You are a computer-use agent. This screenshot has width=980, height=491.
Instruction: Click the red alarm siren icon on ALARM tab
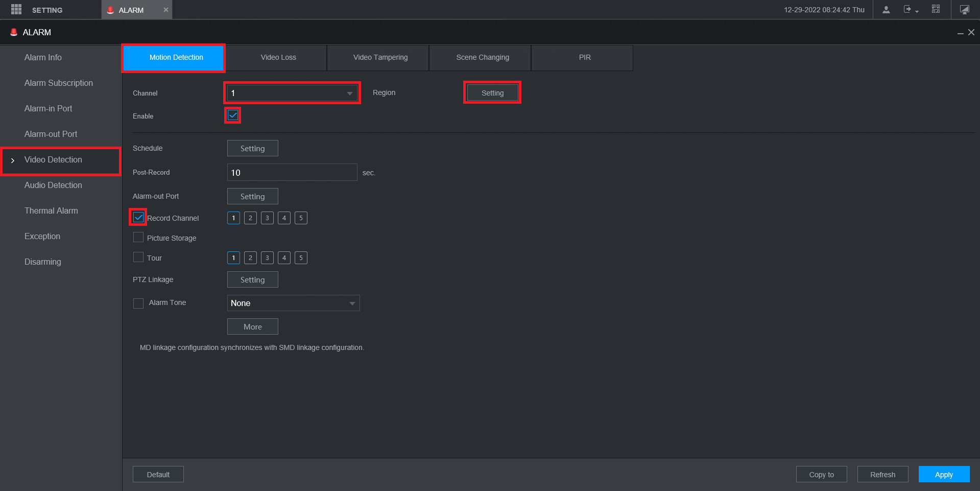point(110,10)
